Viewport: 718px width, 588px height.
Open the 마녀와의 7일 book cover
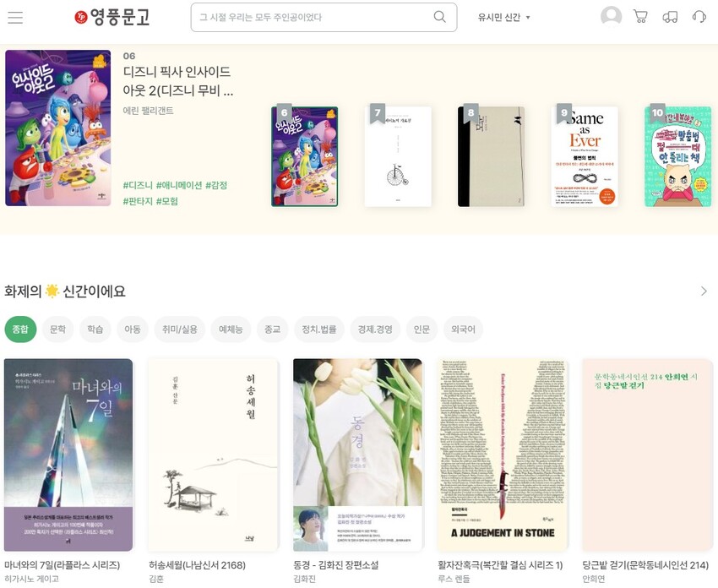click(x=68, y=455)
